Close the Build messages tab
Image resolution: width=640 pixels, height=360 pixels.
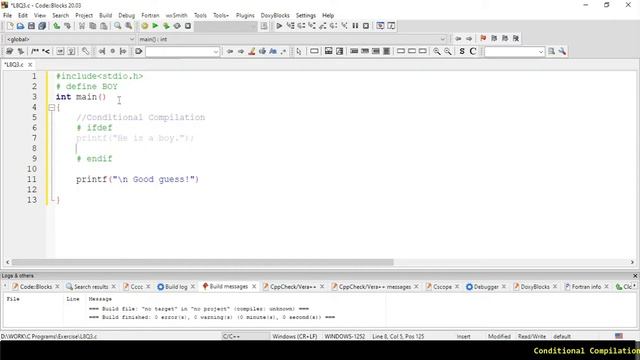click(x=254, y=287)
